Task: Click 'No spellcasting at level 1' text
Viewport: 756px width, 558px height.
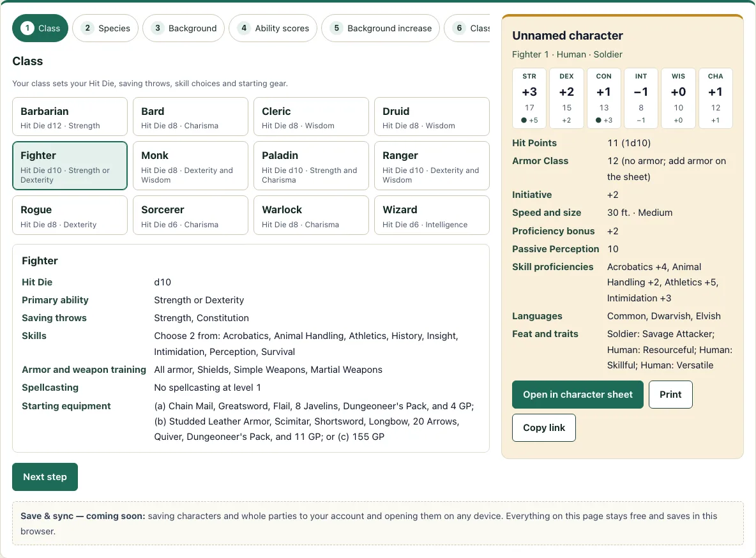Action: 208,388
